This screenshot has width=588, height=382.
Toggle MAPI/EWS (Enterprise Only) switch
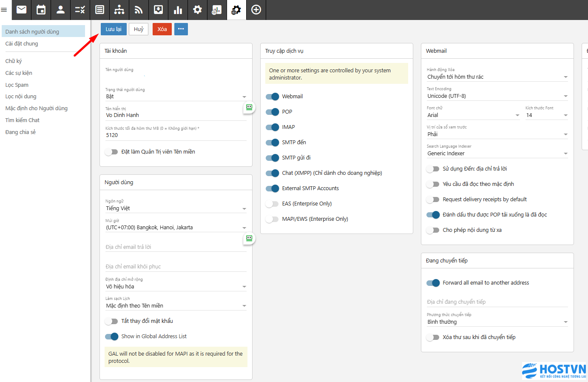(272, 219)
